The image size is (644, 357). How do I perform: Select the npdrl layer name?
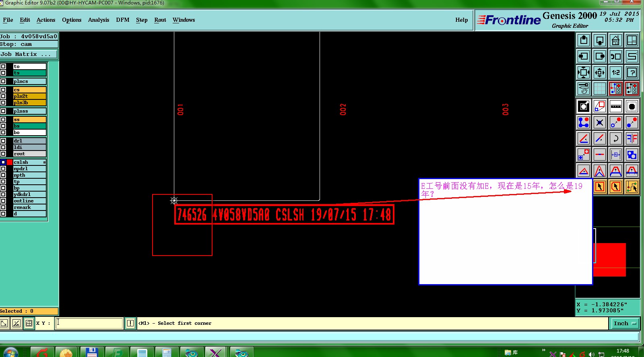click(x=29, y=169)
